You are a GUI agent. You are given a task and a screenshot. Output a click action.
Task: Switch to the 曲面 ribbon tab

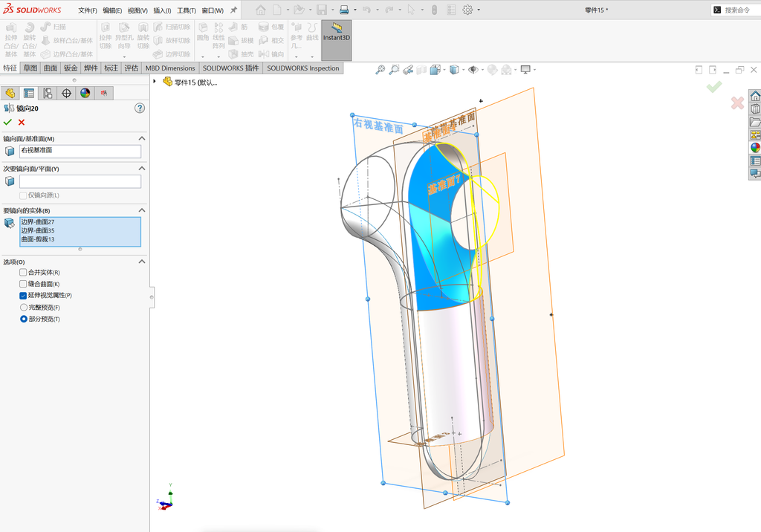click(x=51, y=68)
